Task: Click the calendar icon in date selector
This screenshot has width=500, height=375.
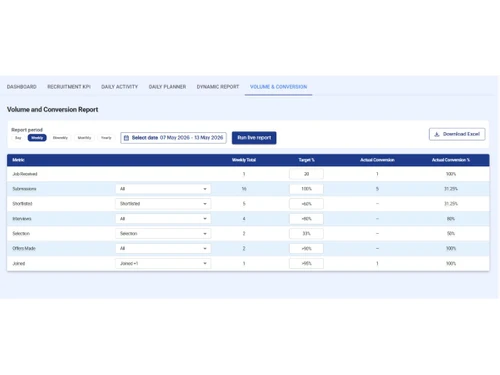Action: tap(126, 138)
